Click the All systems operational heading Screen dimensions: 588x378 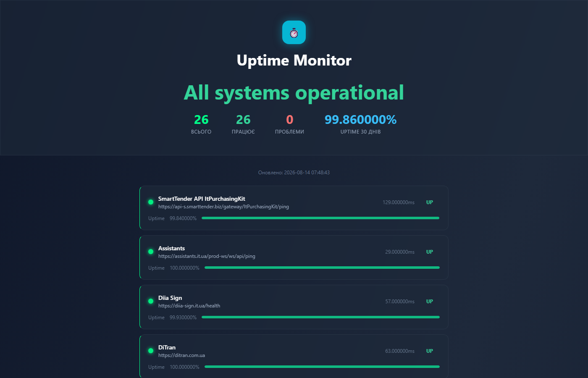click(x=294, y=93)
